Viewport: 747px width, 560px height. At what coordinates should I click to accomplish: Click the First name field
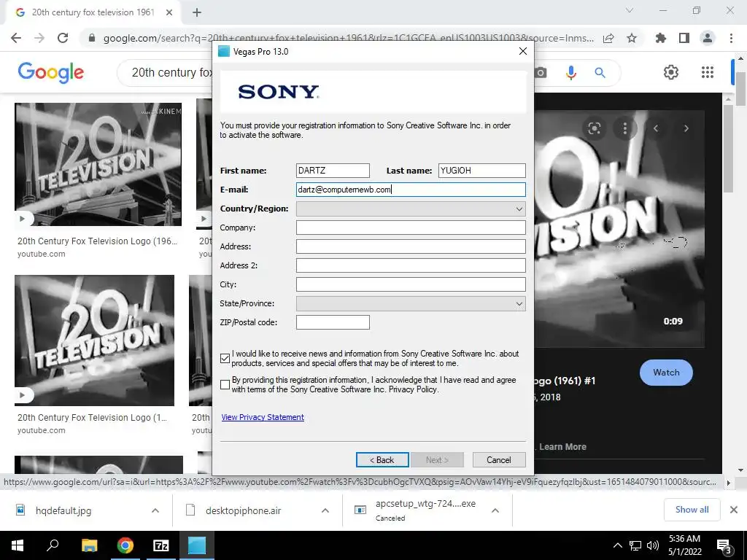[x=333, y=171]
